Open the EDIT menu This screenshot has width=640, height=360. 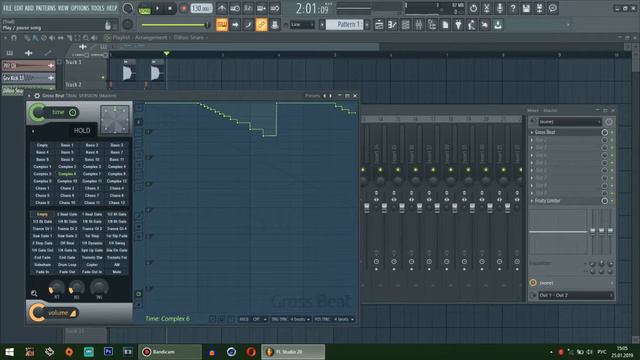18,8
